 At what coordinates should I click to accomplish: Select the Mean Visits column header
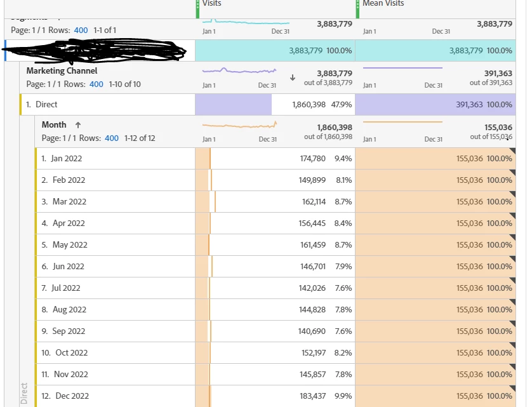click(x=383, y=3)
